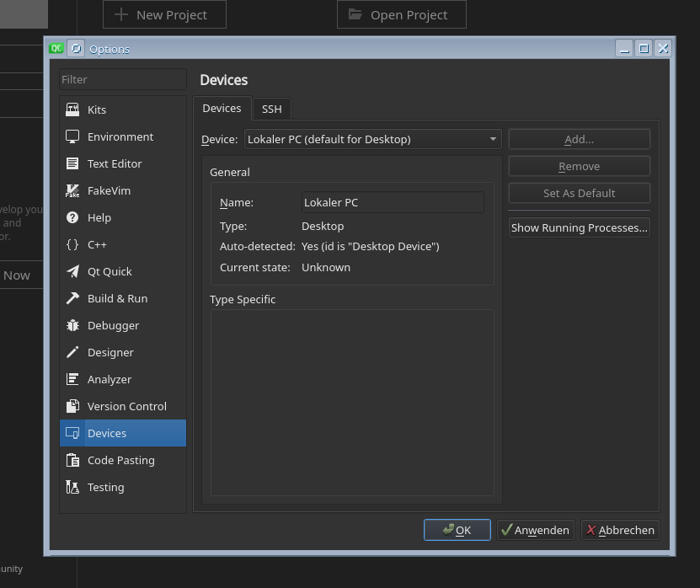Image resolution: width=700 pixels, height=588 pixels.
Task: Open the Help question mark icon
Action: [72, 217]
